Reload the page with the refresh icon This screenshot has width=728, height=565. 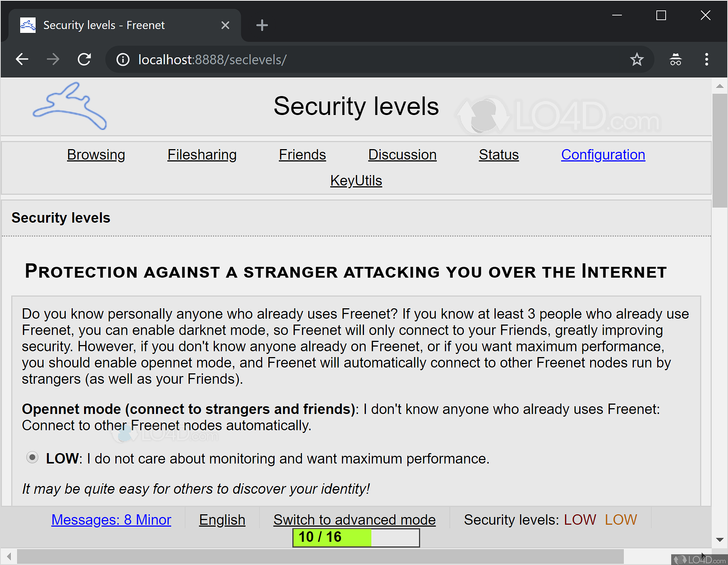click(x=84, y=59)
